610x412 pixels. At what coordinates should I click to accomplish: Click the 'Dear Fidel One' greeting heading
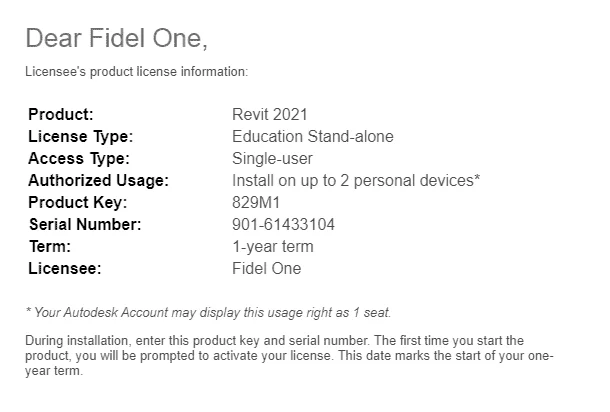click(116, 39)
